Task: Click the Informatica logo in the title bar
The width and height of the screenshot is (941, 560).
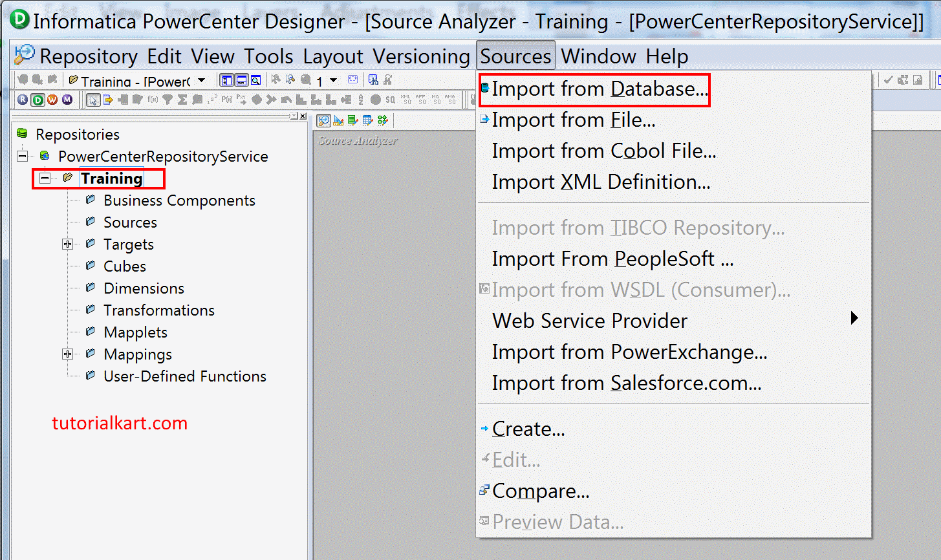Action: 19,19
